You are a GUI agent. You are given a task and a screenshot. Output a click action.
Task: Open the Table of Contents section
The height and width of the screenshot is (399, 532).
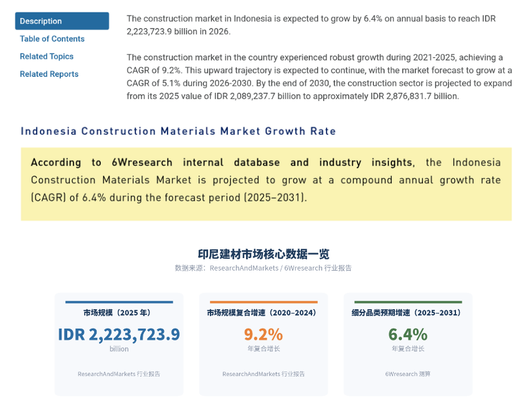(x=52, y=39)
